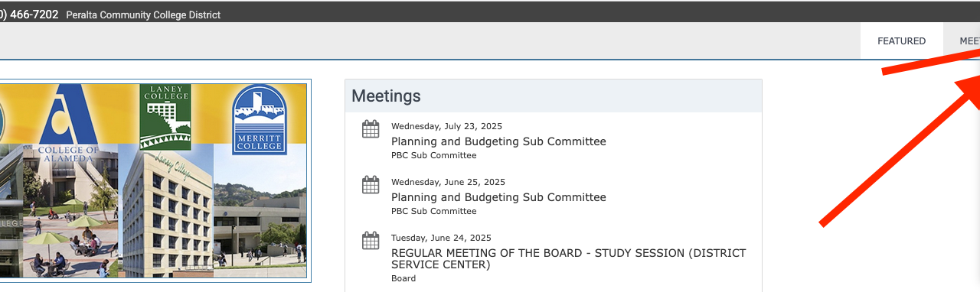Click the Board label under June 24 meeting
Viewport: 980px width, 292px height.
point(403,278)
